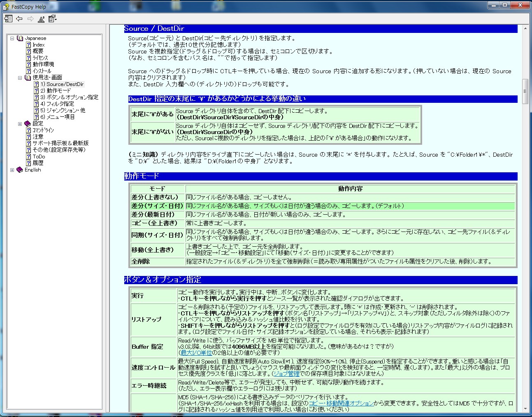Expand the English tree node
The width and height of the screenshot is (532, 417).
tap(12, 170)
